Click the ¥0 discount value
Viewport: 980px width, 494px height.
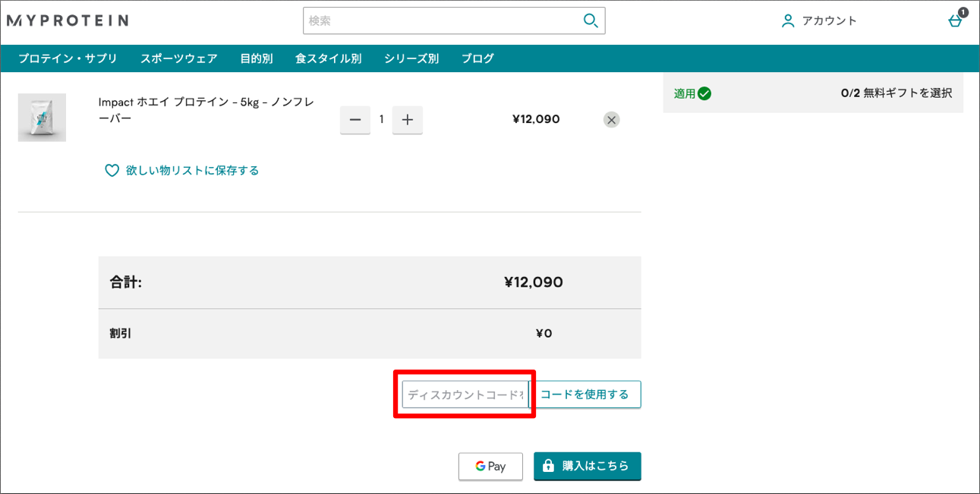pos(544,333)
